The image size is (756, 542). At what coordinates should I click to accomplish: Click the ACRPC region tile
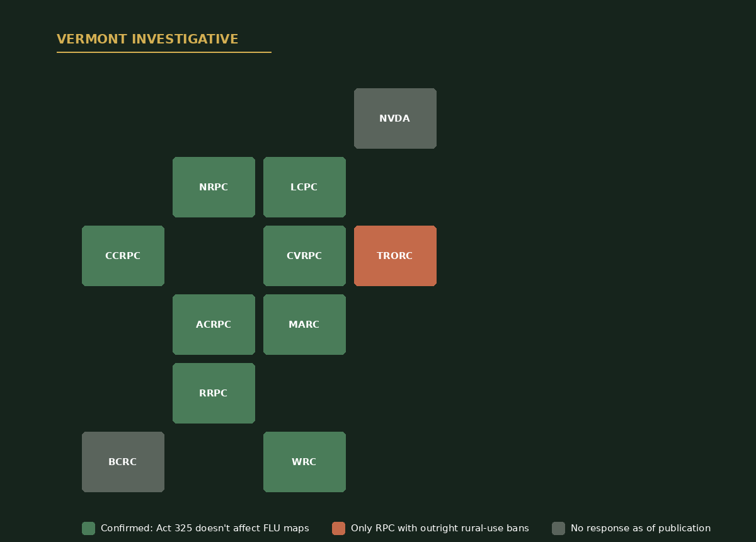point(214,325)
